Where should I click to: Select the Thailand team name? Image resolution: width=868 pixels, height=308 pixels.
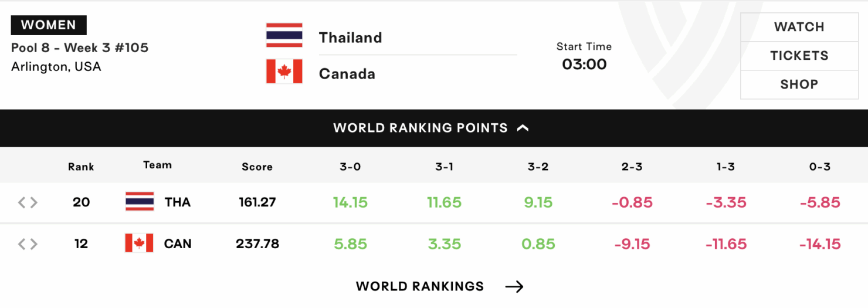point(350,38)
